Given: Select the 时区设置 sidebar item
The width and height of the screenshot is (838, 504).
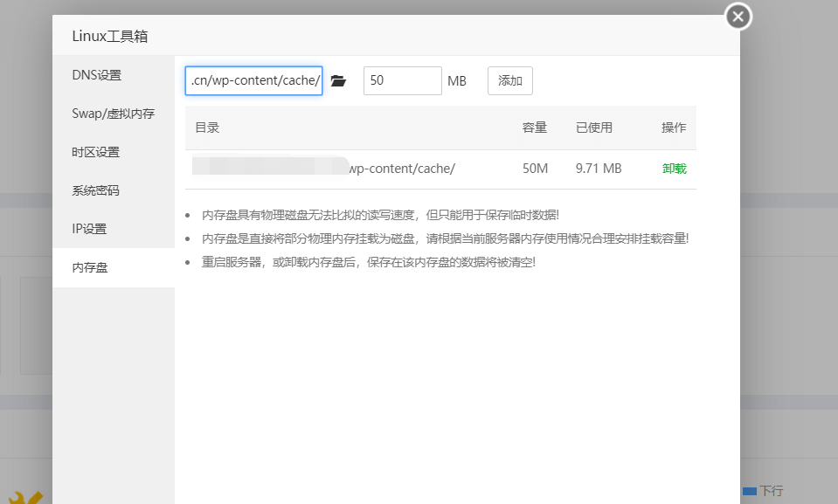Looking at the screenshot, I should coord(96,152).
